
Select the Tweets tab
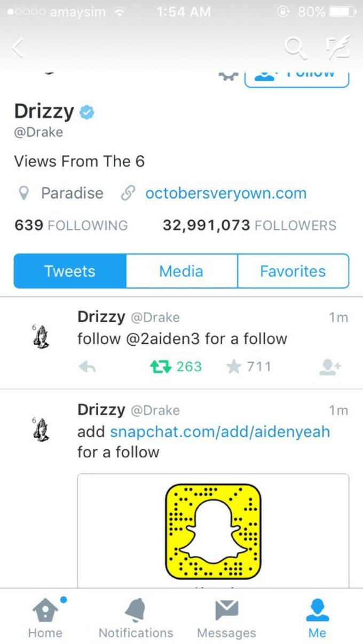click(70, 271)
